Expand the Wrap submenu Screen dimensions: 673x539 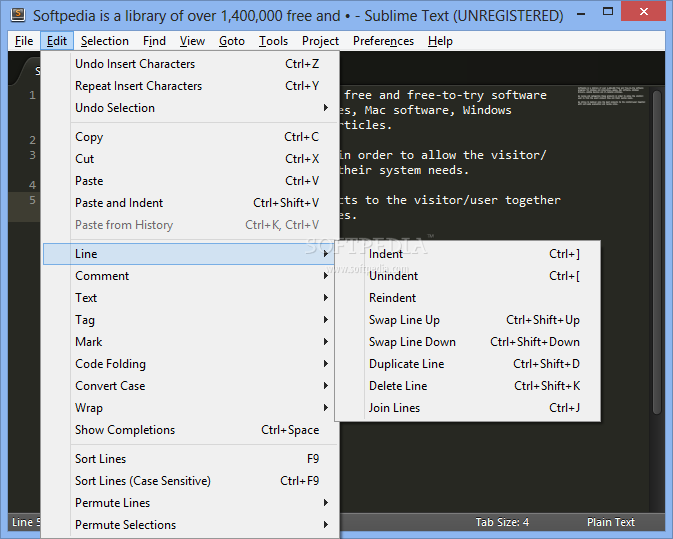(x=191, y=408)
